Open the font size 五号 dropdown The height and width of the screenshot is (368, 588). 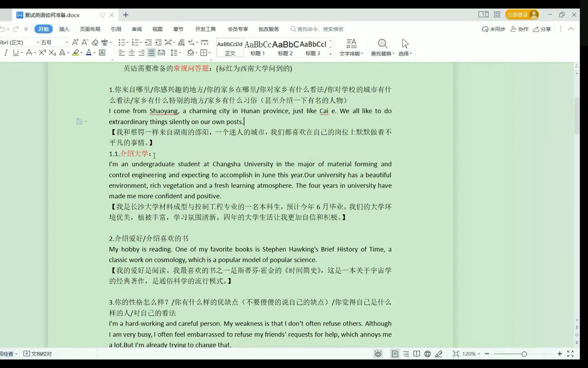[67, 42]
